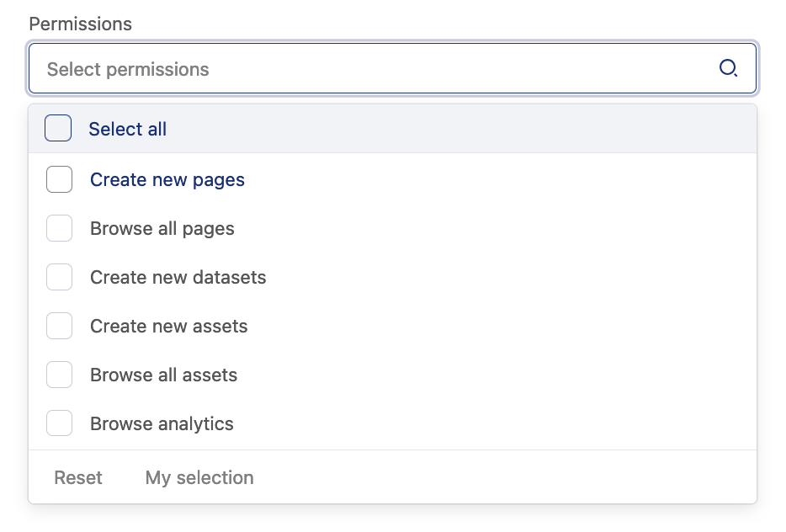
Task: Tick the Browse all assets checkbox
Action: coord(59,375)
